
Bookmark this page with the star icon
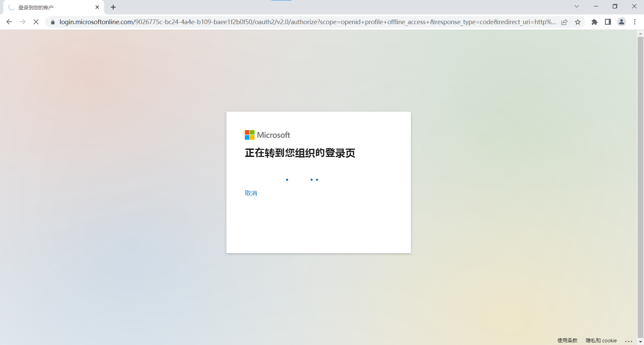[578, 22]
